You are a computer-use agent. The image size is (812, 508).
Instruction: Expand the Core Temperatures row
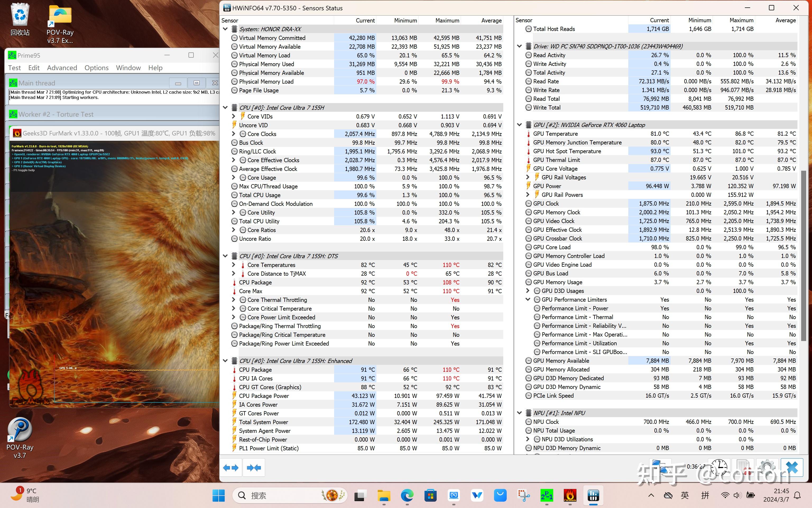click(x=234, y=265)
